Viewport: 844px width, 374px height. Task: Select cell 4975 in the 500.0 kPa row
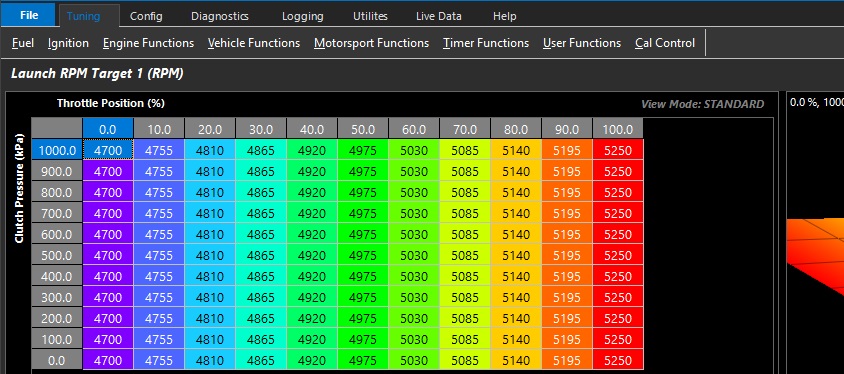pos(363,255)
